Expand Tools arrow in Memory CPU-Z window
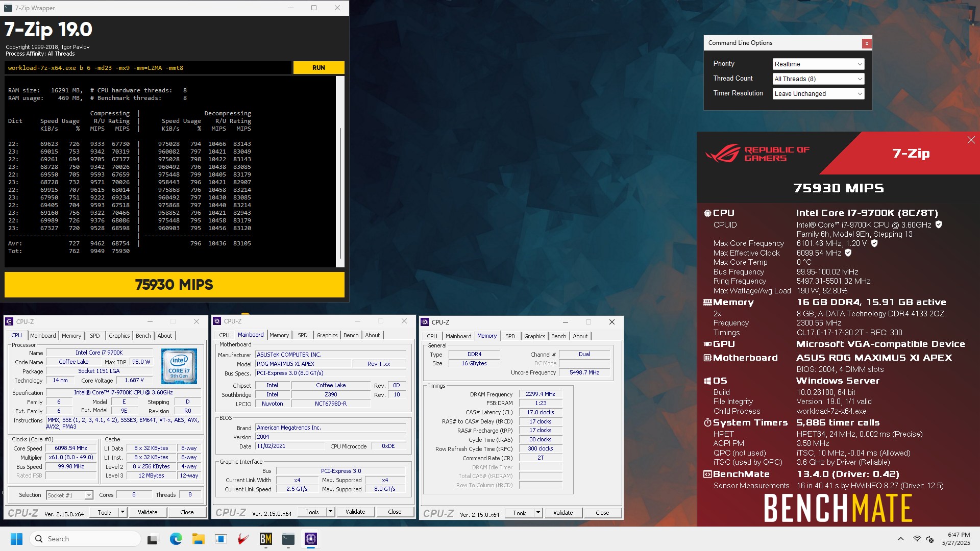The width and height of the screenshot is (980, 551). click(x=538, y=513)
